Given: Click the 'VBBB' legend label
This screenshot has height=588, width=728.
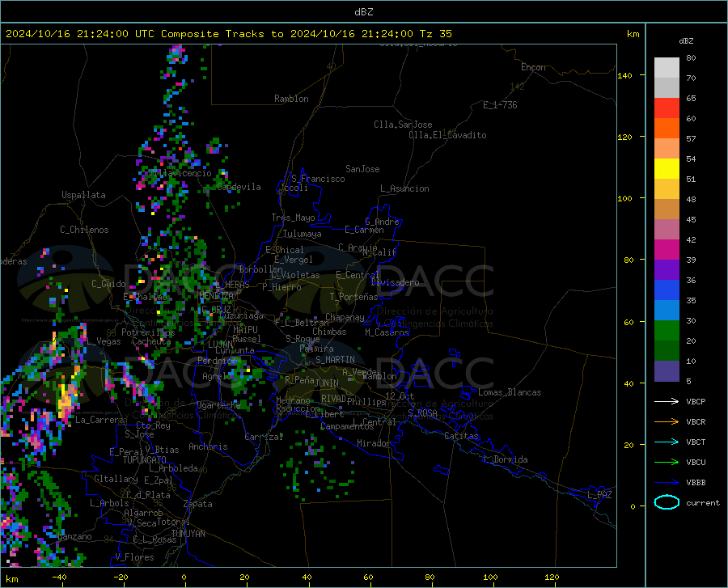Looking at the screenshot, I should point(696,483).
